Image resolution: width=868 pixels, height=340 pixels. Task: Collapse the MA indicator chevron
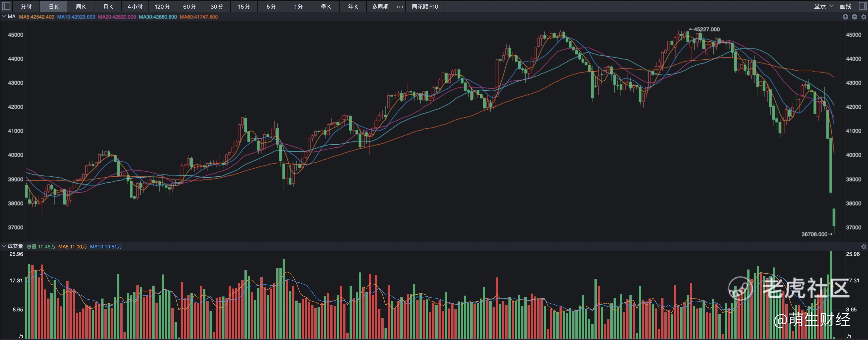[4, 17]
